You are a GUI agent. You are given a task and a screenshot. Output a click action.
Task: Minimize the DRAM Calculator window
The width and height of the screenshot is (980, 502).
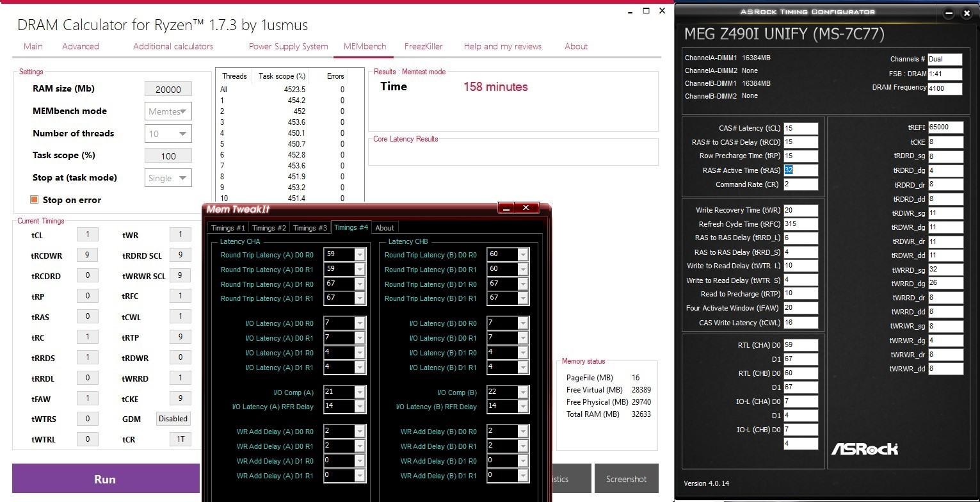click(631, 11)
